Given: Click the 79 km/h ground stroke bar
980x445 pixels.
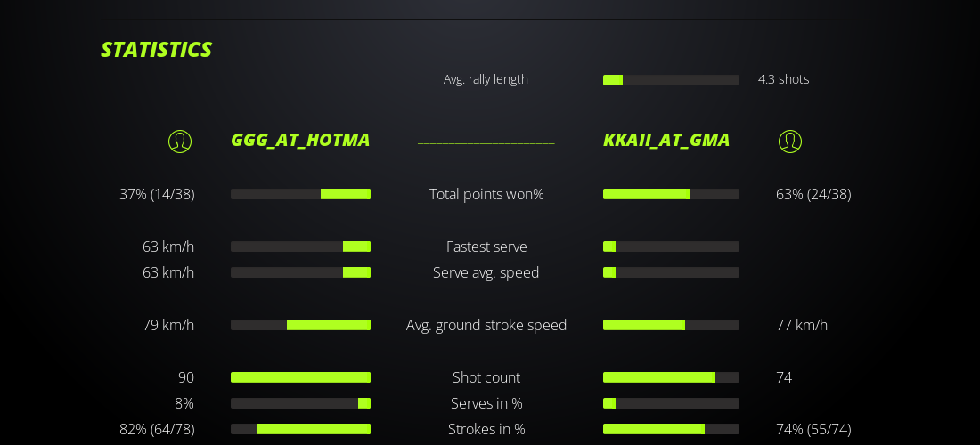Looking at the screenshot, I should click(300, 325).
